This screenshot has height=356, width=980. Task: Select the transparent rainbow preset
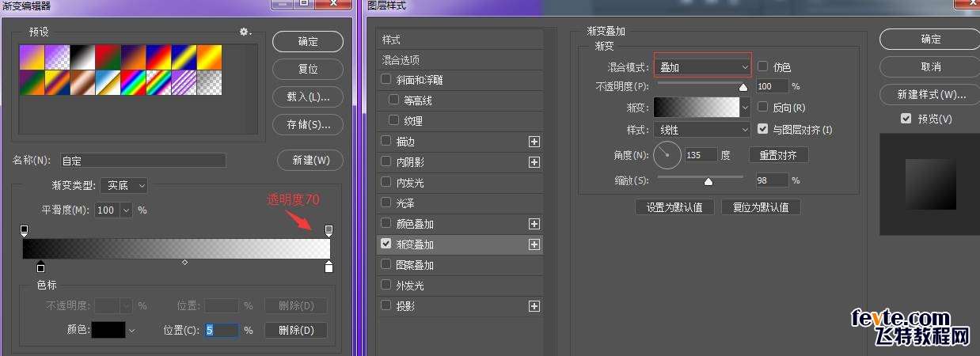pos(158,82)
